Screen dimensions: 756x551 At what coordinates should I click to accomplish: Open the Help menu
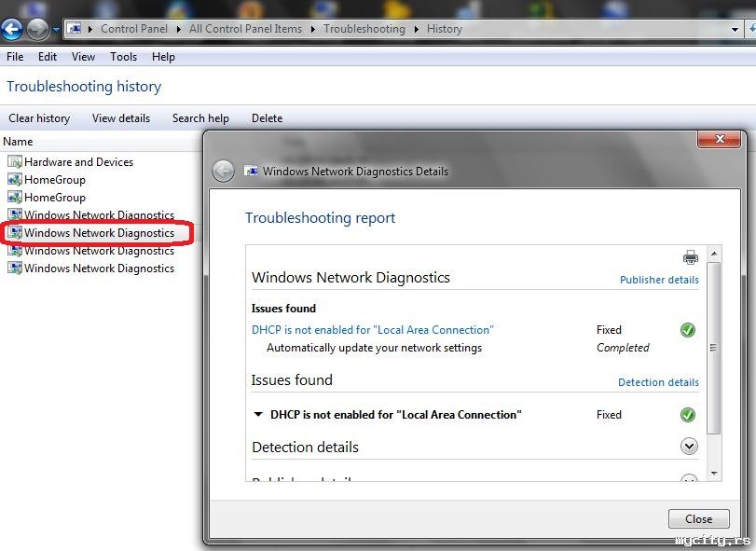163,57
